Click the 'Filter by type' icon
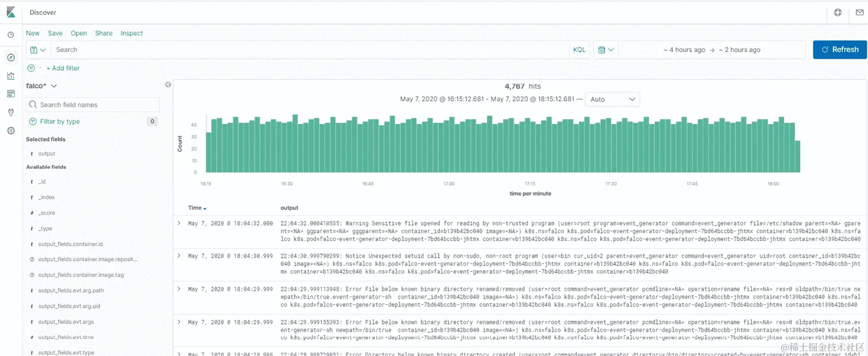868x356 pixels. click(33, 121)
